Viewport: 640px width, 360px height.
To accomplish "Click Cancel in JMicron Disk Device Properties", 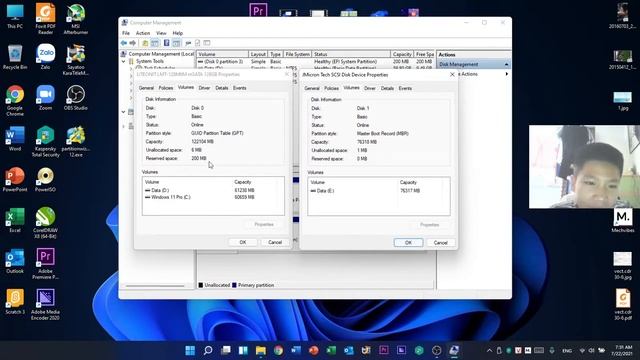I will pos(440,243).
